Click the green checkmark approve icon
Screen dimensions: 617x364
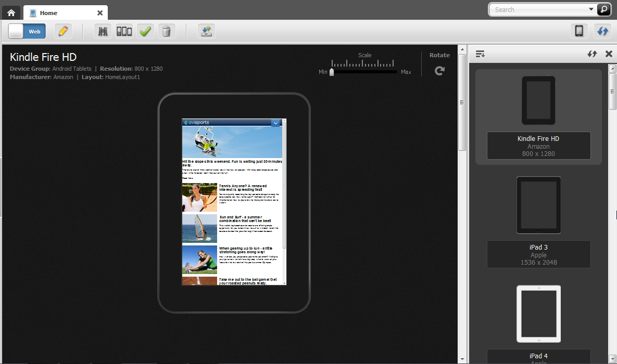(145, 31)
